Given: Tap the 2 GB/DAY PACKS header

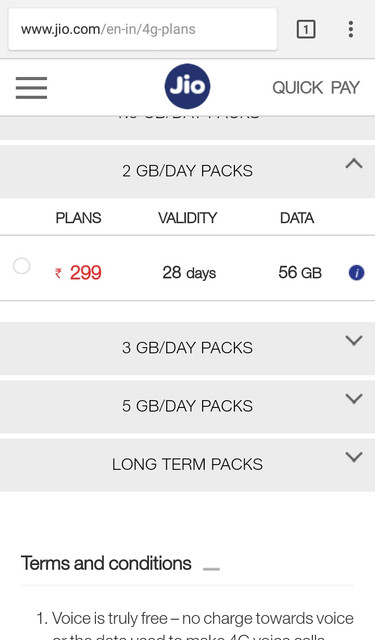Looking at the screenshot, I should point(187,171).
